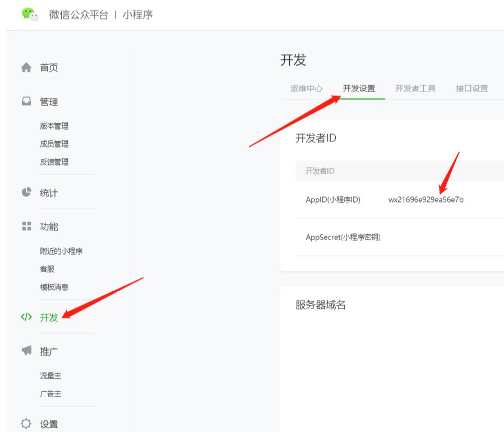Go to 版本管理
The image size is (504, 432).
54,126
